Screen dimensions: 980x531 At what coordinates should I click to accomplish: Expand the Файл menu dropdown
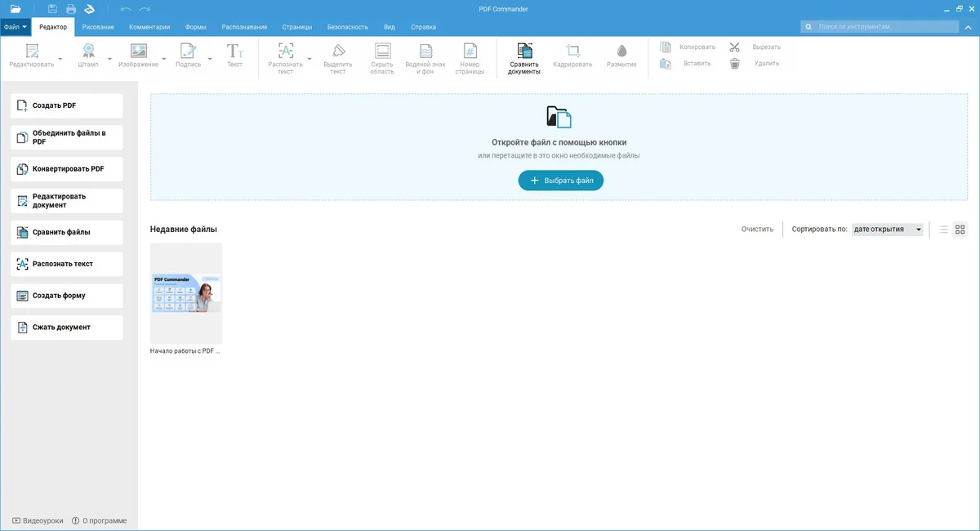pos(16,27)
